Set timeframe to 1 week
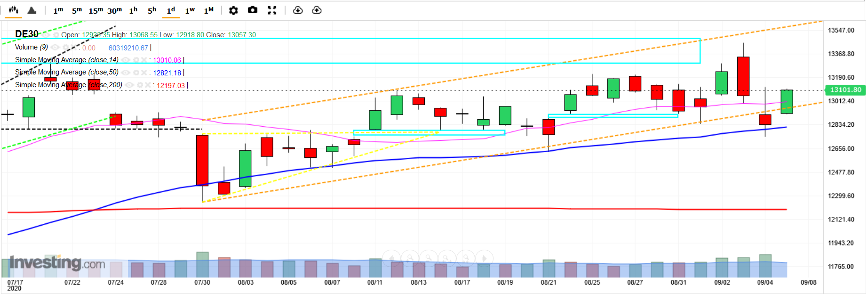Viewport: 868px width, 294px height. pos(190,10)
